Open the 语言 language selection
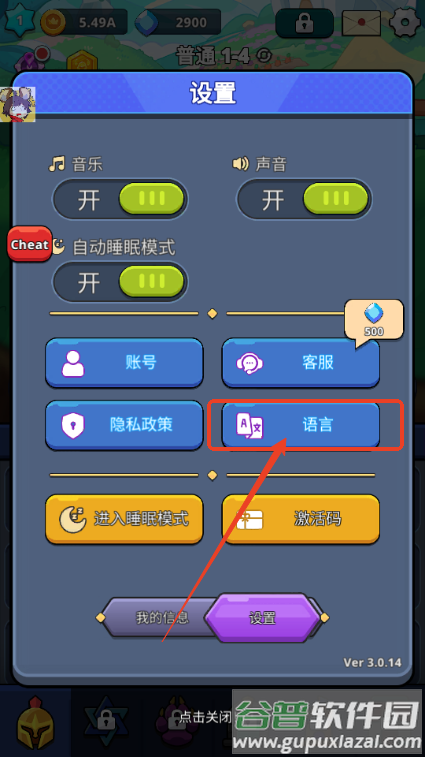This screenshot has width=425, height=757. point(300,425)
